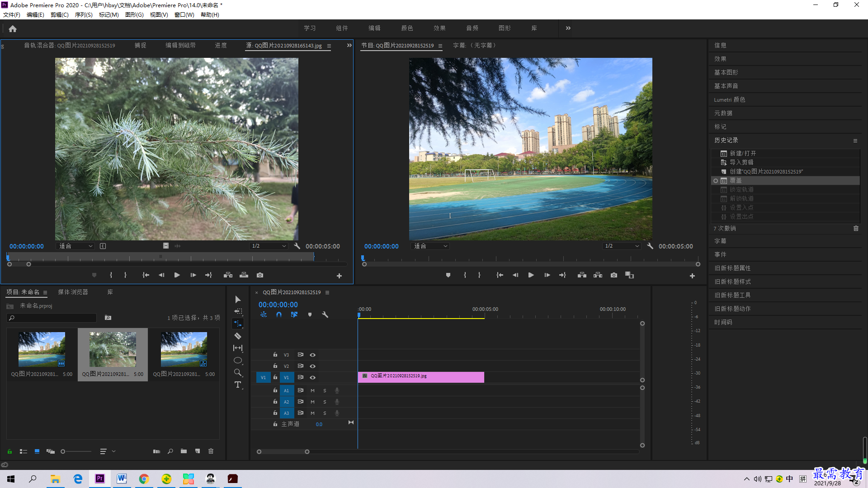Switch to the 效果 workspace tab
Screen dimensions: 868x488
click(440, 28)
